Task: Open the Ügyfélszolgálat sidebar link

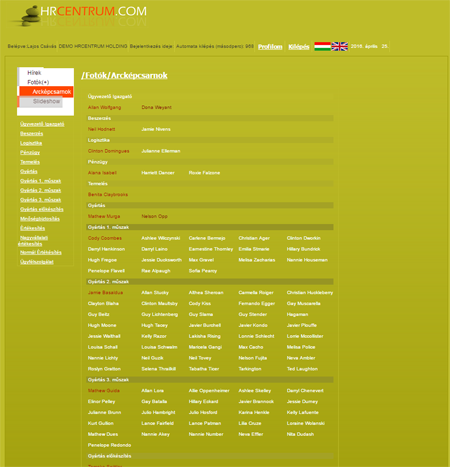Action: coord(37,262)
